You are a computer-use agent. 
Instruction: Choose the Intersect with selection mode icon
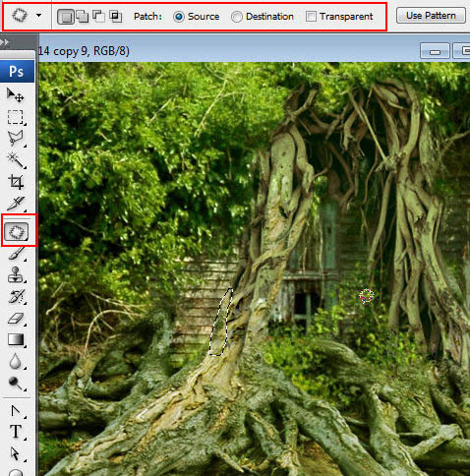115,16
